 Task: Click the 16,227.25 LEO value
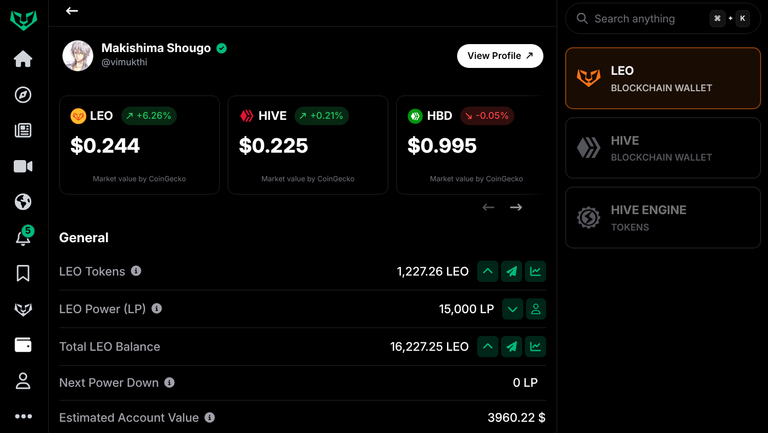click(429, 347)
